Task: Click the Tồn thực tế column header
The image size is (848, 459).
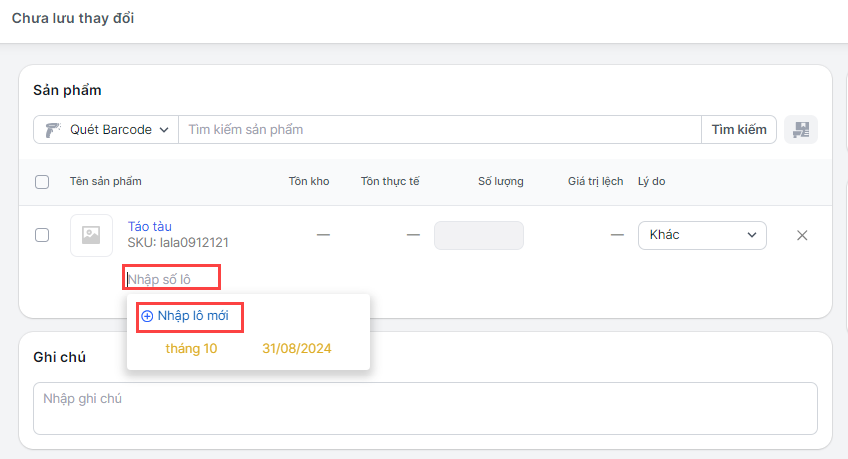Action: [x=390, y=182]
